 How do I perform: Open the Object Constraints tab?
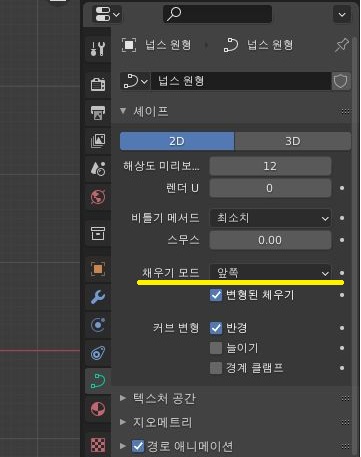point(98,353)
